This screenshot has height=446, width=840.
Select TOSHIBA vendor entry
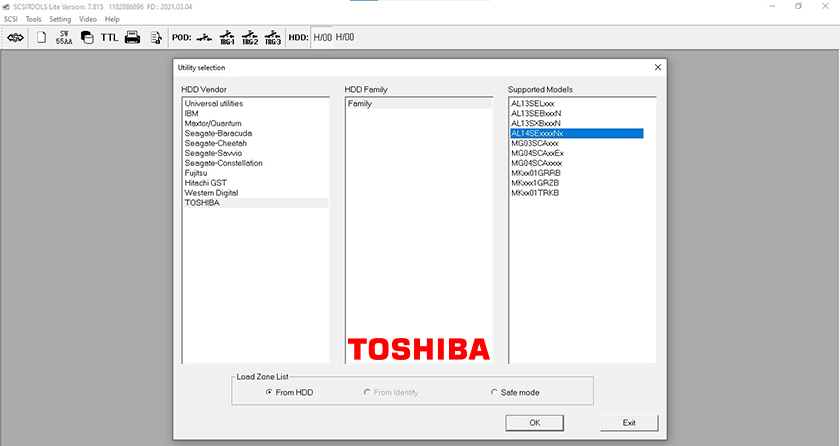pos(256,202)
